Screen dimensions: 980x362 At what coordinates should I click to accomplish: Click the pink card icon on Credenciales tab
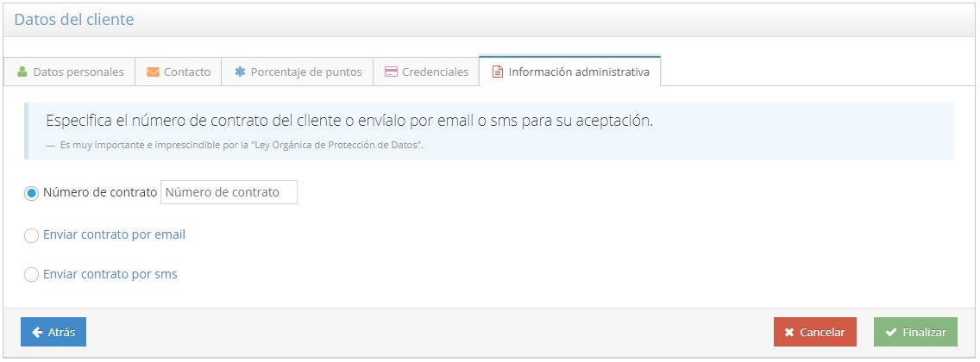coord(391,72)
